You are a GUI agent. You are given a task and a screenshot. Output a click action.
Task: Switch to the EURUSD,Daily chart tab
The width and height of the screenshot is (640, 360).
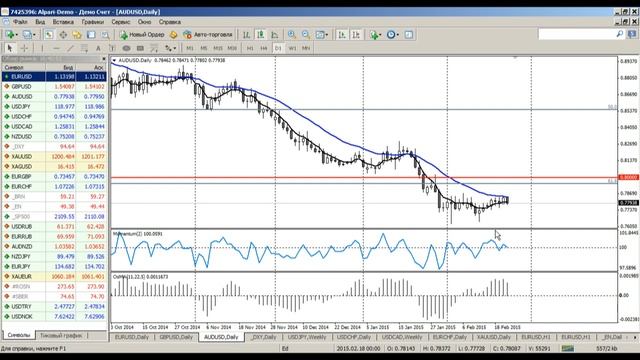132,337
